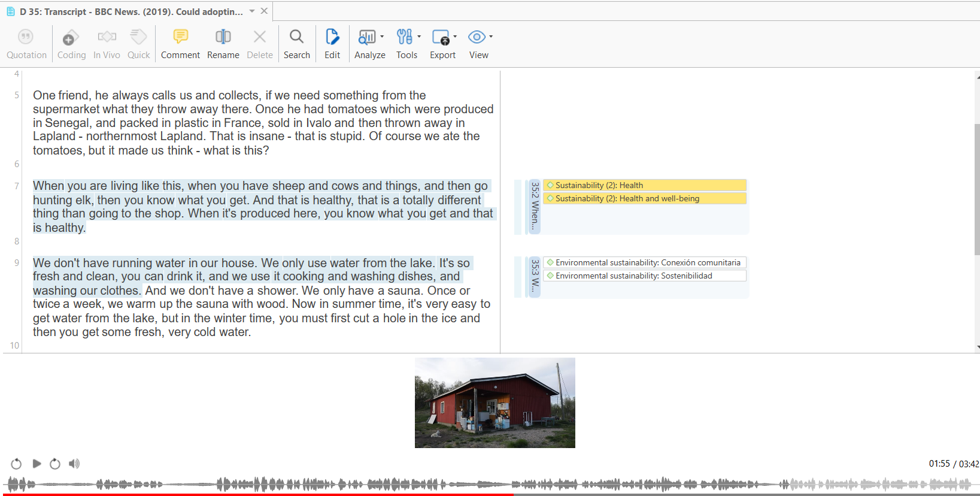The image size is (980, 496).
Task: Click the Quotation tool icon
Action: point(26,37)
